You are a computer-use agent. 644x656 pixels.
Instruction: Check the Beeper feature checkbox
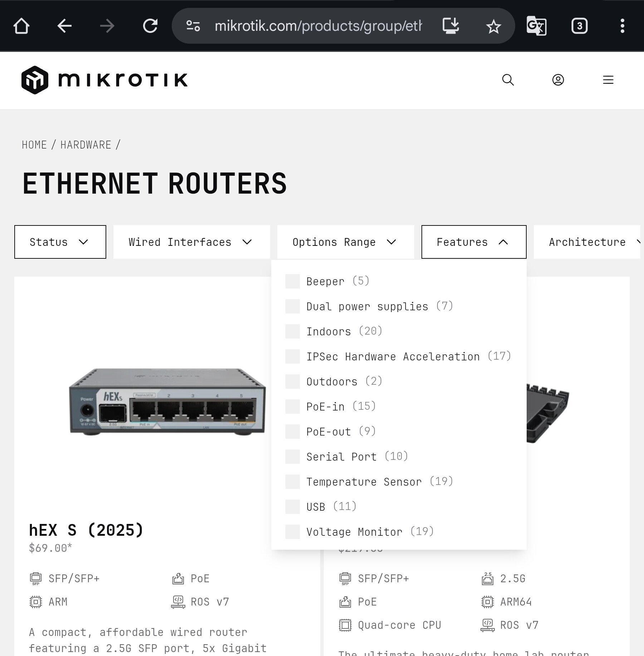(293, 281)
